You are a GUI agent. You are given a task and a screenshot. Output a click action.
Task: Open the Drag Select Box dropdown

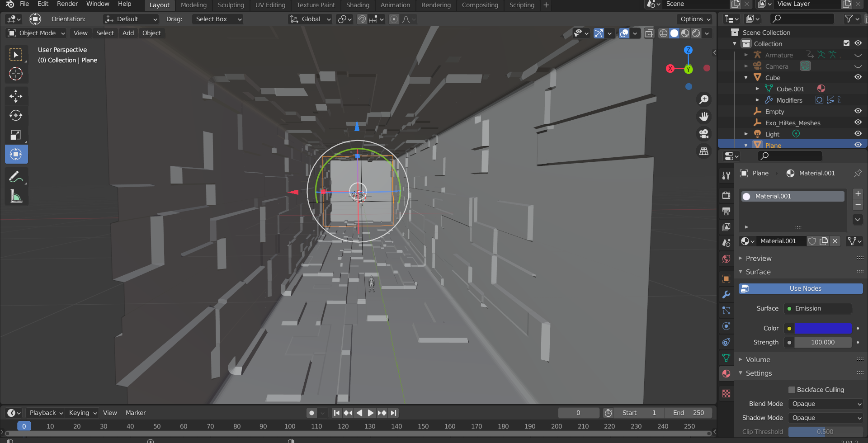218,19
